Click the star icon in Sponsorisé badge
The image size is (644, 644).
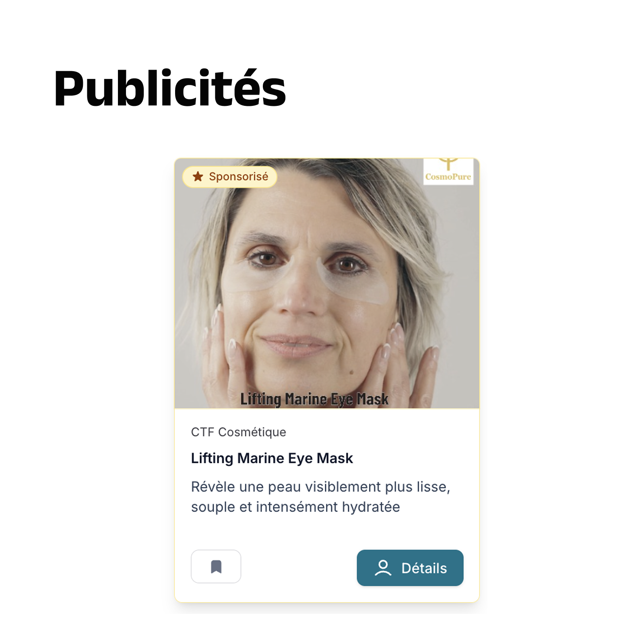point(198,176)
